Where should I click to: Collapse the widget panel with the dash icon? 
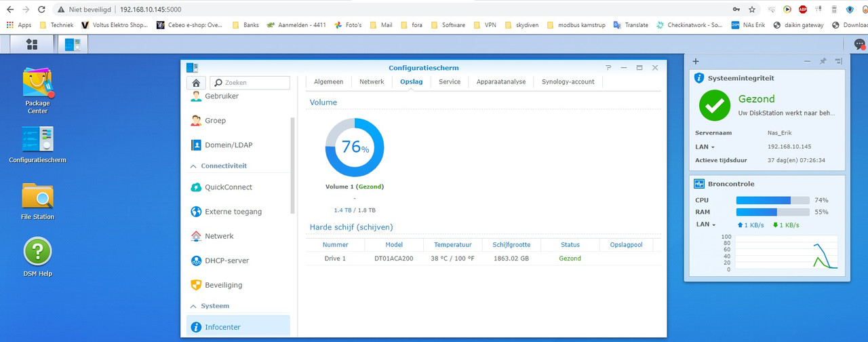click(807, 61)
